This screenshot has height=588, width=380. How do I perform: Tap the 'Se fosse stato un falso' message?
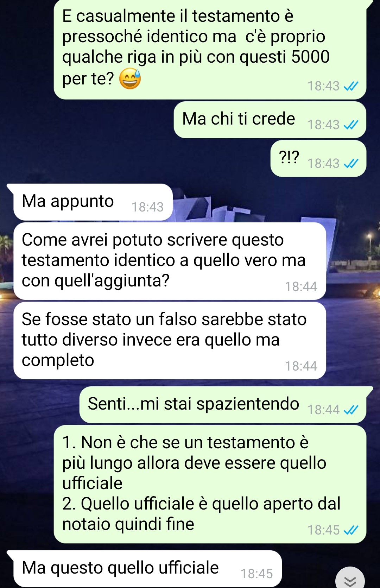click(x=170, y=341)
